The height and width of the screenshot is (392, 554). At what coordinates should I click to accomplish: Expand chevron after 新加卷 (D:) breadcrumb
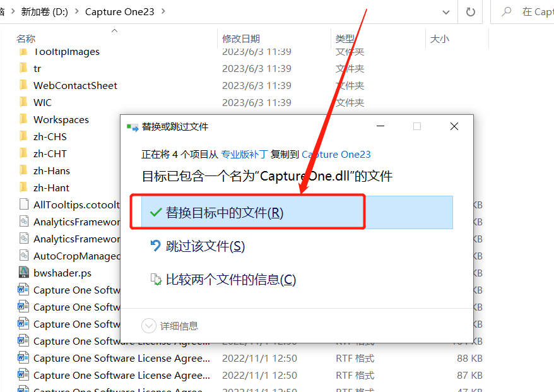[x=76, y=12]
